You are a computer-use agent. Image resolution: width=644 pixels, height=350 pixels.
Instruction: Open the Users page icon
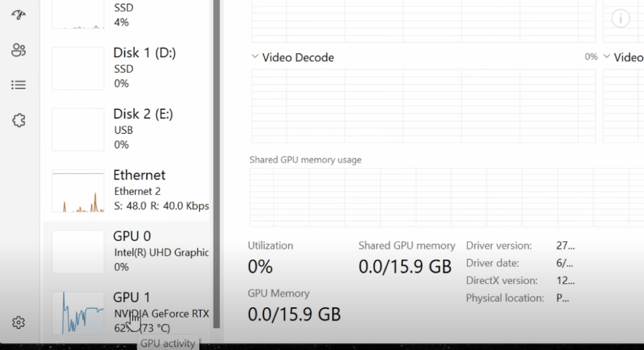click(19, 50)
